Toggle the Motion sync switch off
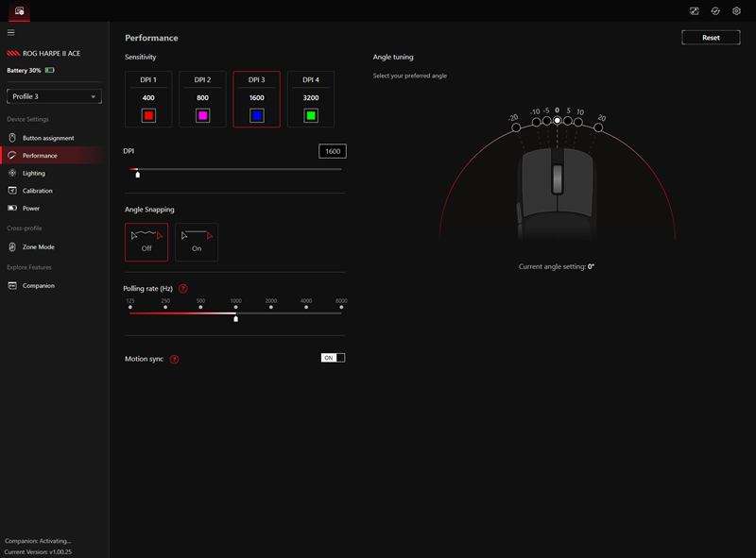The image size is (756, 558). (x=334, y=358)
